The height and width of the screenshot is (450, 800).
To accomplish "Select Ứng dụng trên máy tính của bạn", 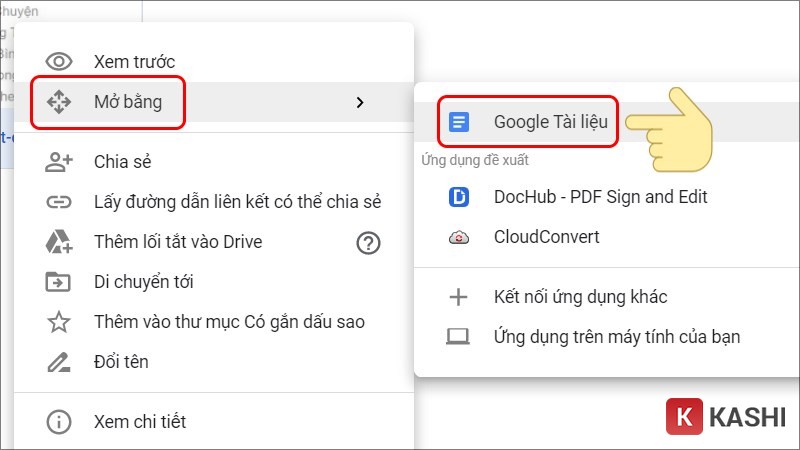I will coord(607,337).
